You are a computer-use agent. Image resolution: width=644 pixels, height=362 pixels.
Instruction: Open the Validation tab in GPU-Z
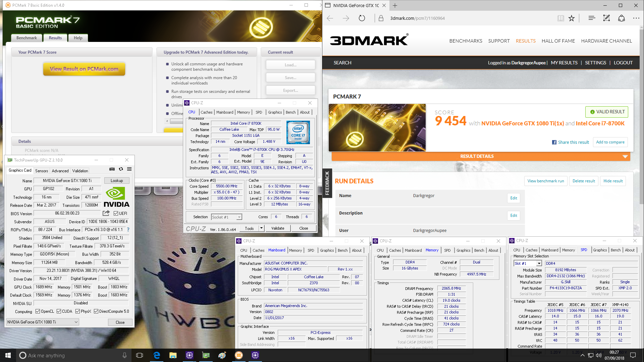click(x=80, y=171)
